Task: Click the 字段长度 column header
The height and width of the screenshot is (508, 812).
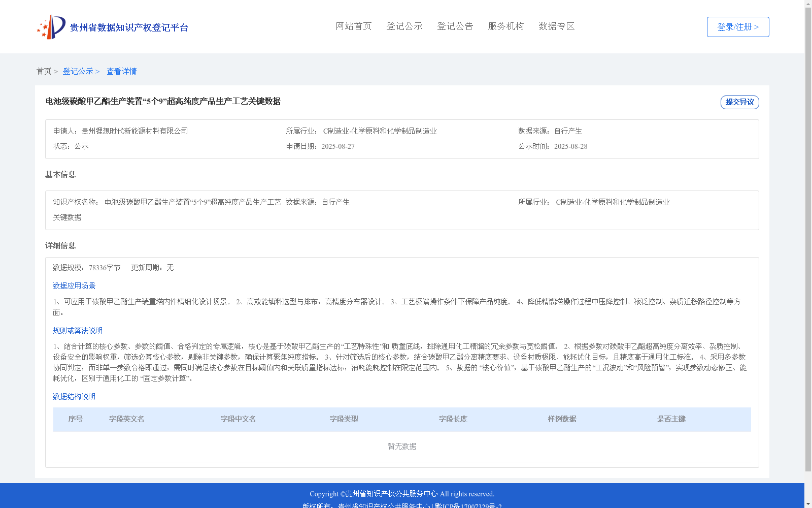Action: pyautogui.click(x=453, y=419)
